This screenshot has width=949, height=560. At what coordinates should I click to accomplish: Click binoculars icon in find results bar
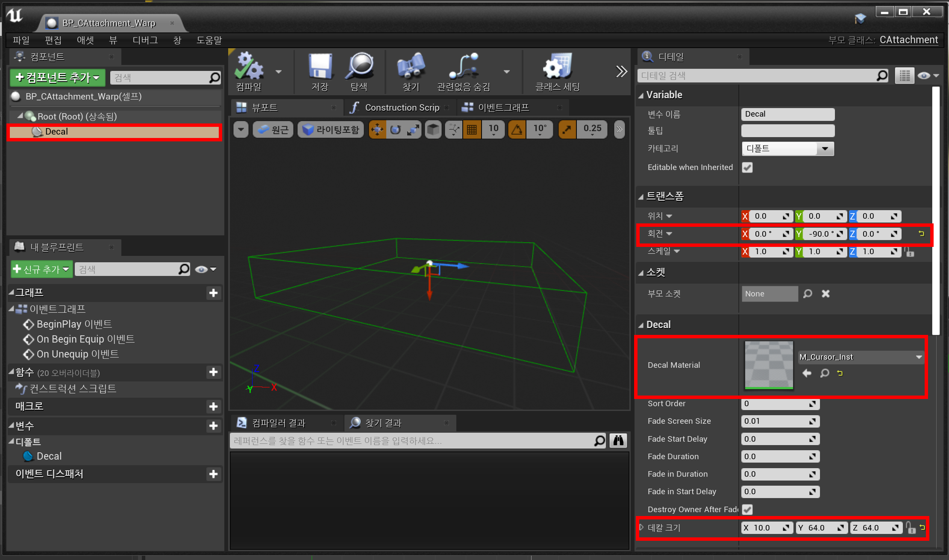(618, 440)
